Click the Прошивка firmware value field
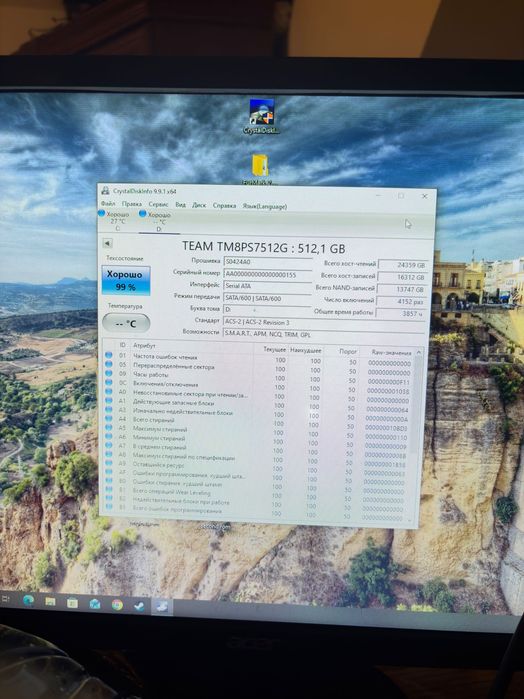This screenshot has width=524, height=699. coord(267,262)
